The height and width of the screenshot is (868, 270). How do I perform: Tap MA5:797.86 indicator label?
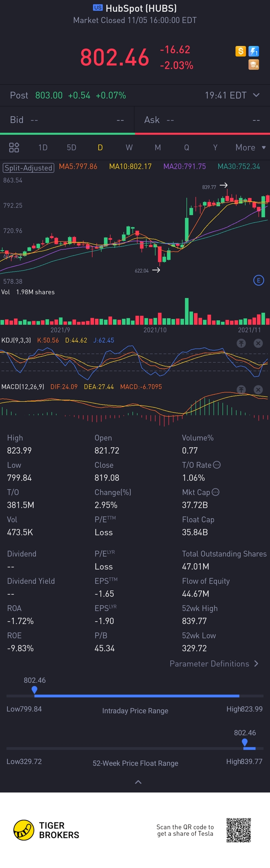click(78, 166)
